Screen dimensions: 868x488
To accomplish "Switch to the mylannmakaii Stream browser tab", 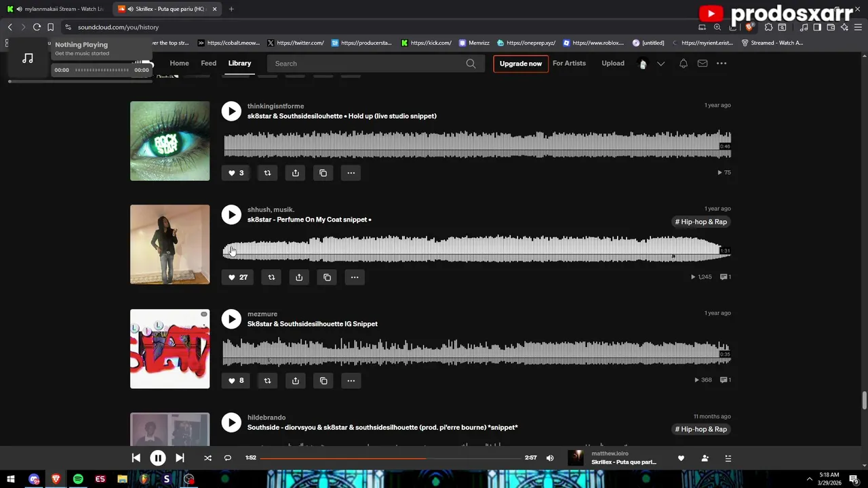I will click(56, 9).
